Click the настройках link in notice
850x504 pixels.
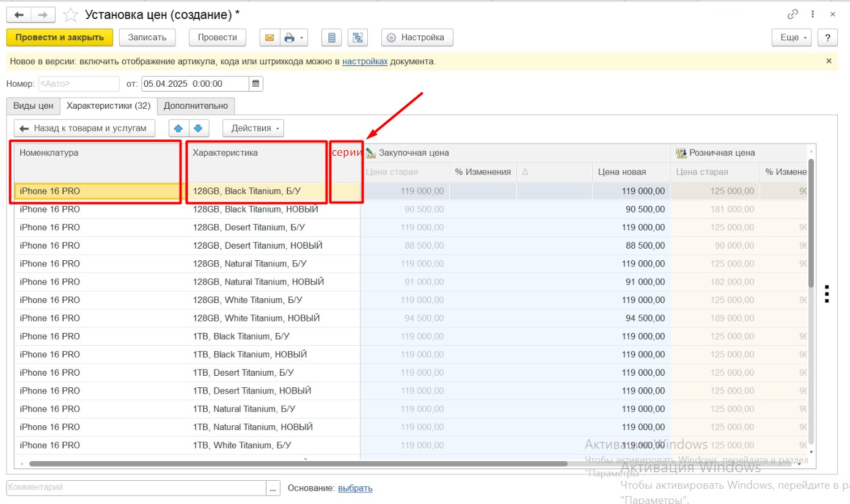(364, 61)
